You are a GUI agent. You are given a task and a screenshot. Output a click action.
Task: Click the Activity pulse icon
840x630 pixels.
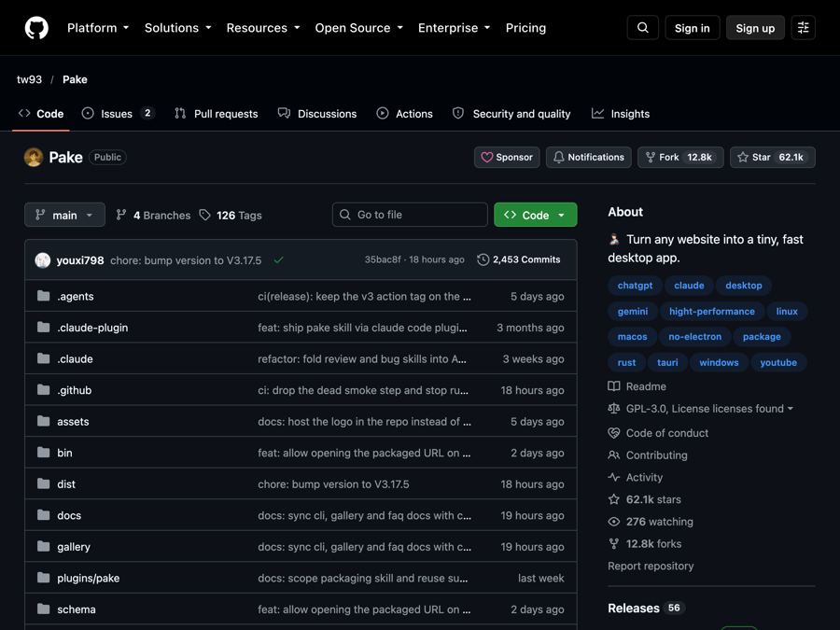[613, 477]
